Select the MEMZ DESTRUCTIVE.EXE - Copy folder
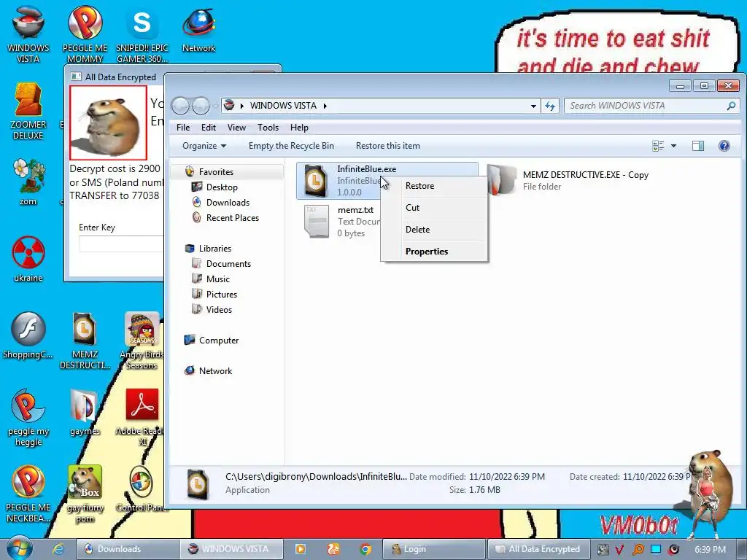The height and width of the screenshot is (560, 747). (x=569, y=181)
